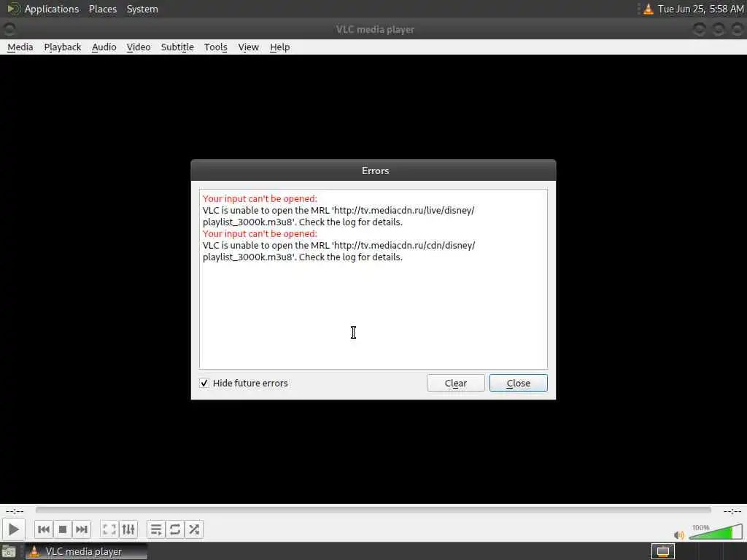Click first red 'Your input can't be opened' line

click(x=260, y=198)
